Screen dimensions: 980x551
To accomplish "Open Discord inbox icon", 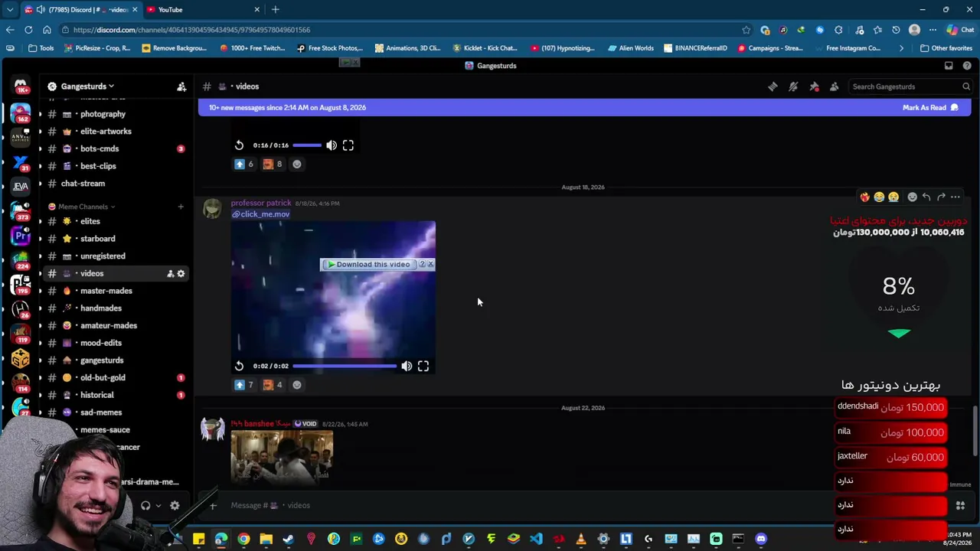I will 949,66.
